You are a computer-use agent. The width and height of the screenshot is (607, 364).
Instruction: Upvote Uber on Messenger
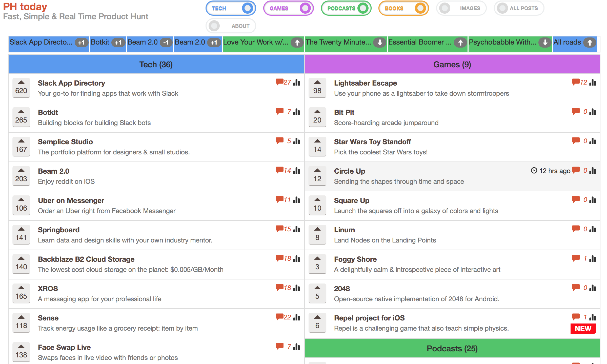coord(21,205)
